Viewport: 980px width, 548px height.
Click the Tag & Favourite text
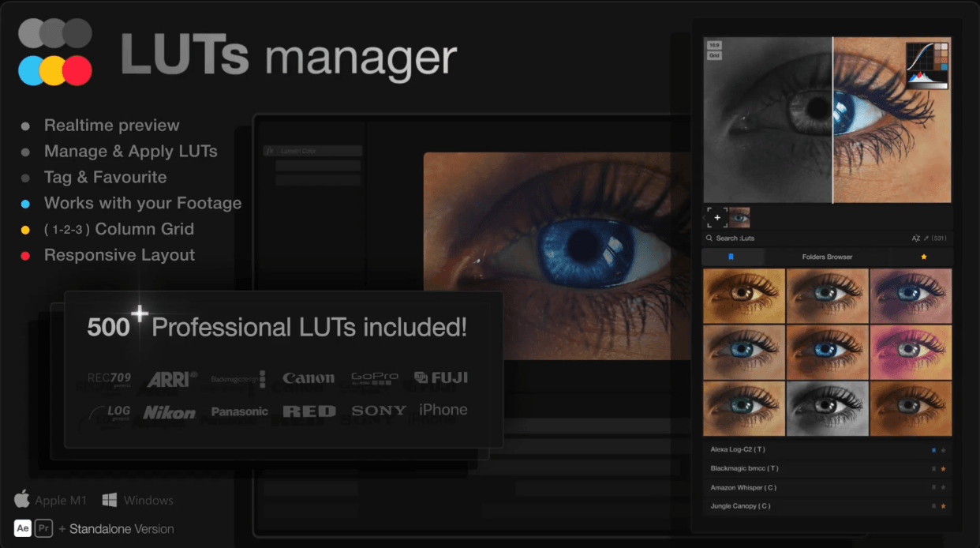point(106,178)
